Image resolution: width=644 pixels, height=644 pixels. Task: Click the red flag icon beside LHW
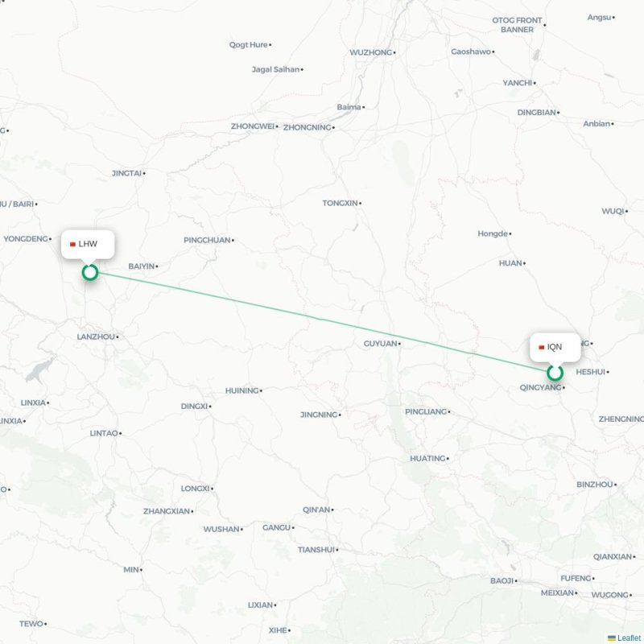72,245
